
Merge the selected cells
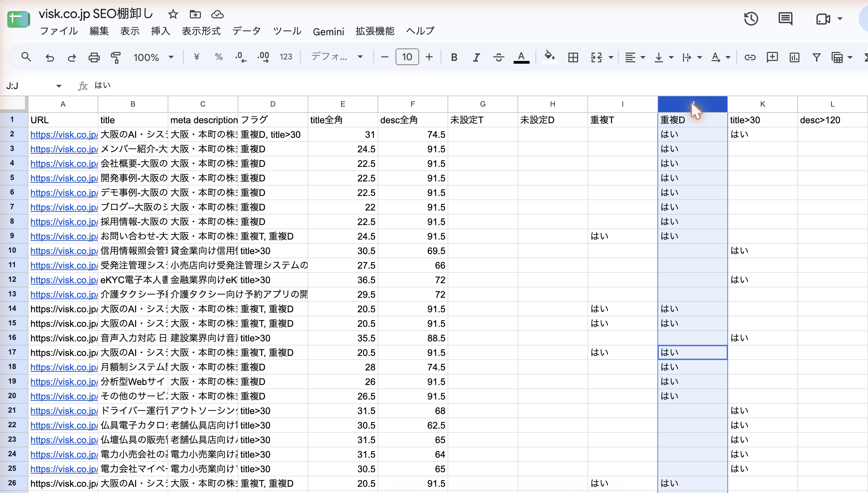pyautogui.click(x=596, y=57)
